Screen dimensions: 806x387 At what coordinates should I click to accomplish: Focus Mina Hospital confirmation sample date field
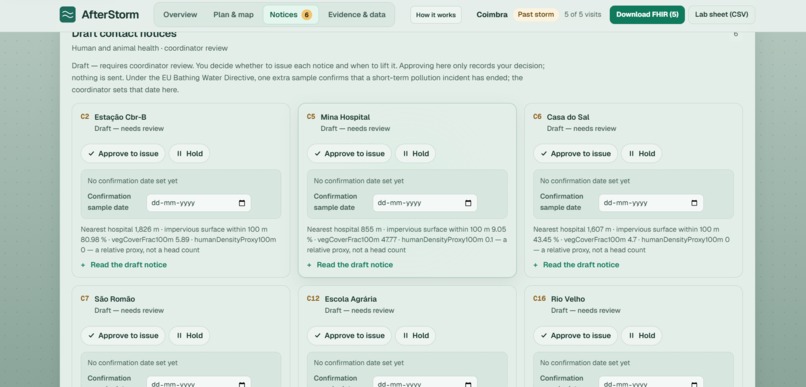(x=425, y=203)
